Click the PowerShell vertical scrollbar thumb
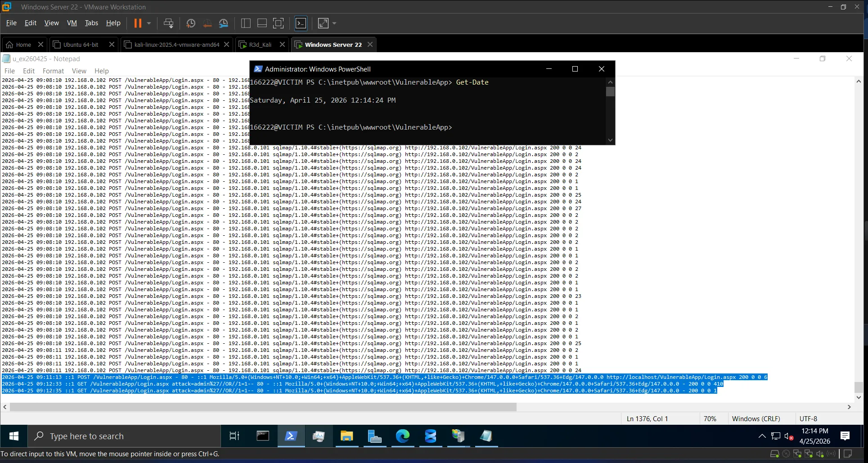Image resolution: width=868 pixels, height=463 pixels. coord(610,92)
